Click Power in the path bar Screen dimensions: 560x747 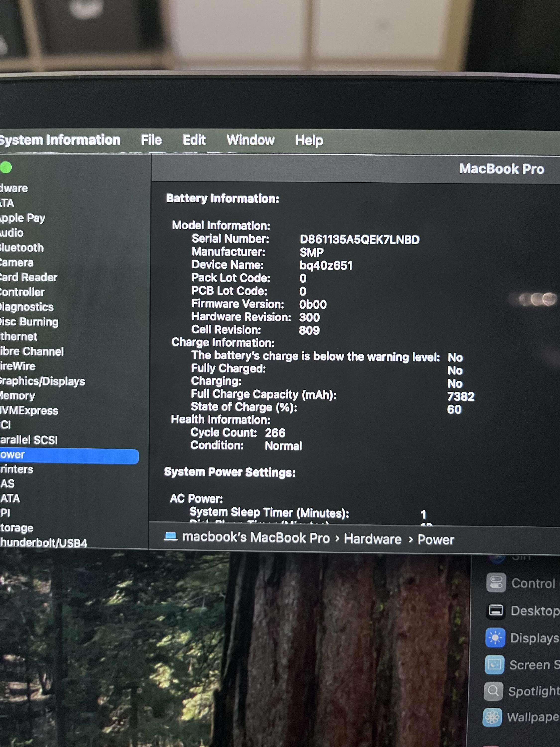click(436, 540)
